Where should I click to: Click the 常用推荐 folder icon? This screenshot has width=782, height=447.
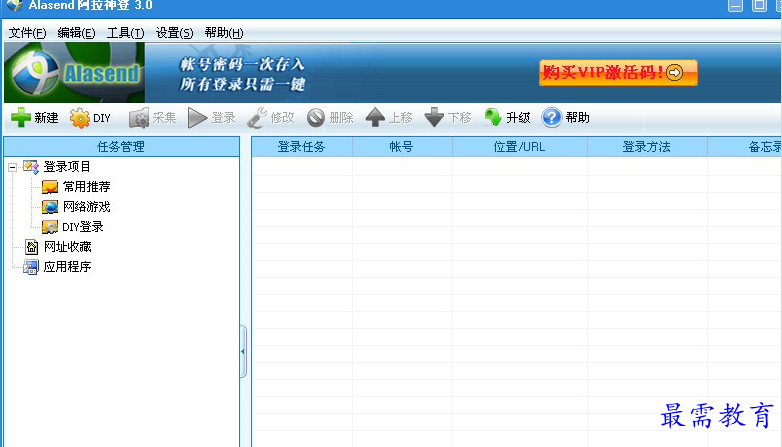tap(50, 187)
